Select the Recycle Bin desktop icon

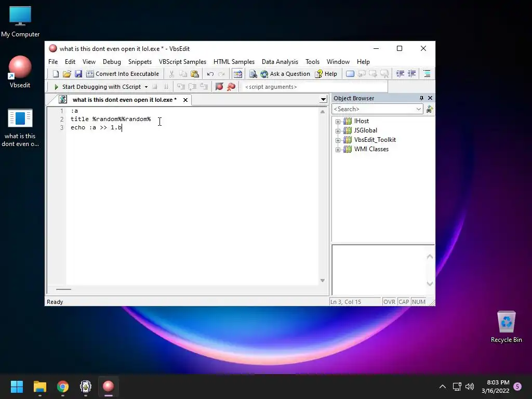pos(506,327)
